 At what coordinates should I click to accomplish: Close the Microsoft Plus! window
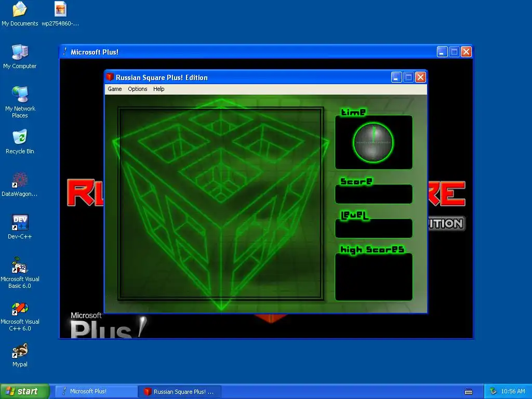point(466,52)
